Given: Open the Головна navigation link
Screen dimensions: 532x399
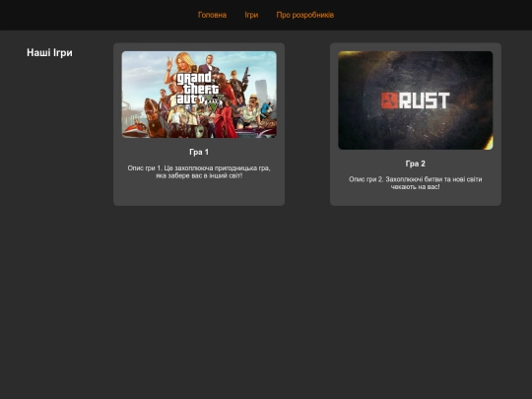Looking at the screenshot, I should (212, 15).
